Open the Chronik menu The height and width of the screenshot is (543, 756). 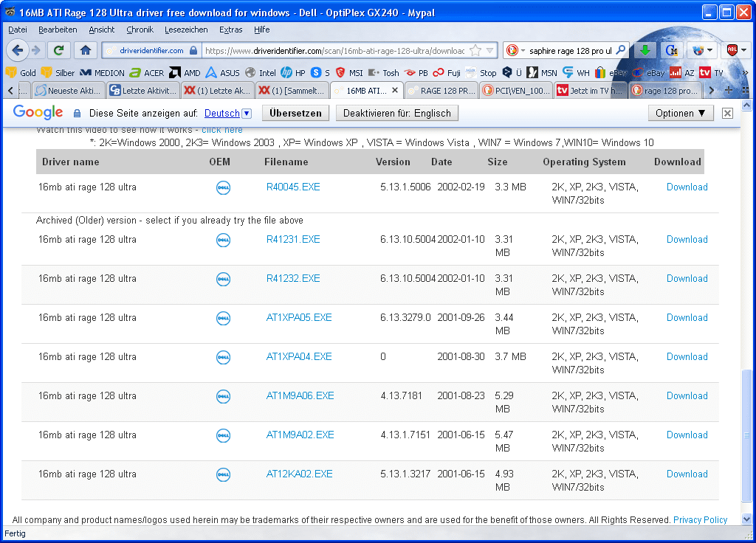coord(140,30)
